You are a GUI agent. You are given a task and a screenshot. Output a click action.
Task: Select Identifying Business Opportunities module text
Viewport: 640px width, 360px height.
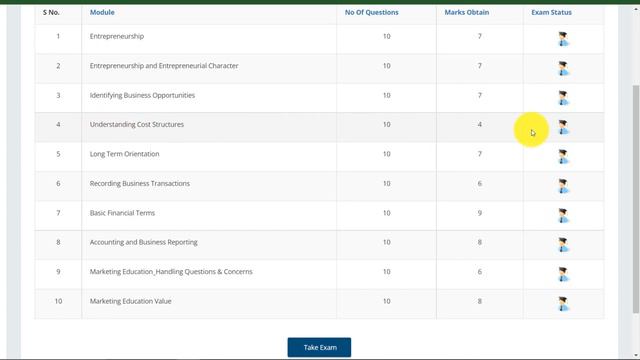click(142, 95)
